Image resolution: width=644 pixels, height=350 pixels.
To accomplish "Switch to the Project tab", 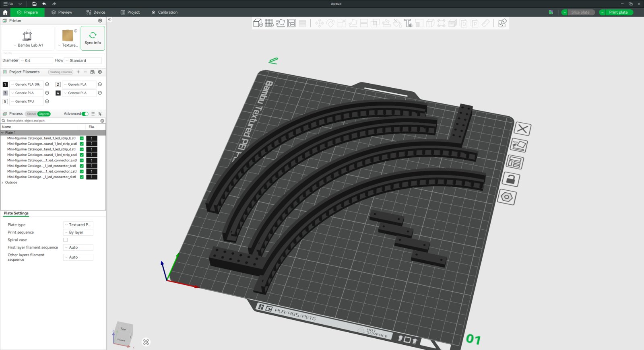I will click(130, 12).
